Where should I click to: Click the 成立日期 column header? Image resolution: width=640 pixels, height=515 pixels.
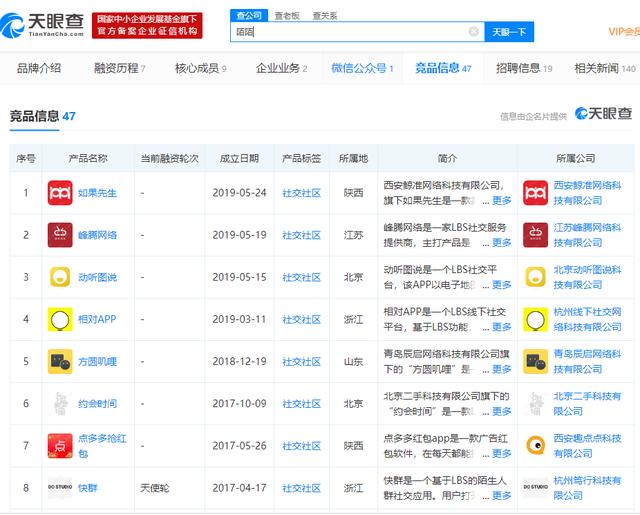click(x=239, y=158)
